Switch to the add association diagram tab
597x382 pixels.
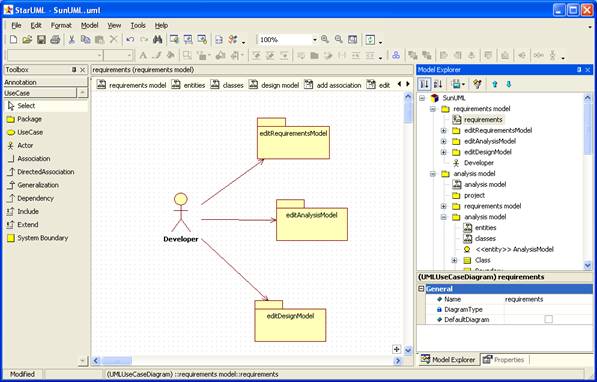pos(332,85)
